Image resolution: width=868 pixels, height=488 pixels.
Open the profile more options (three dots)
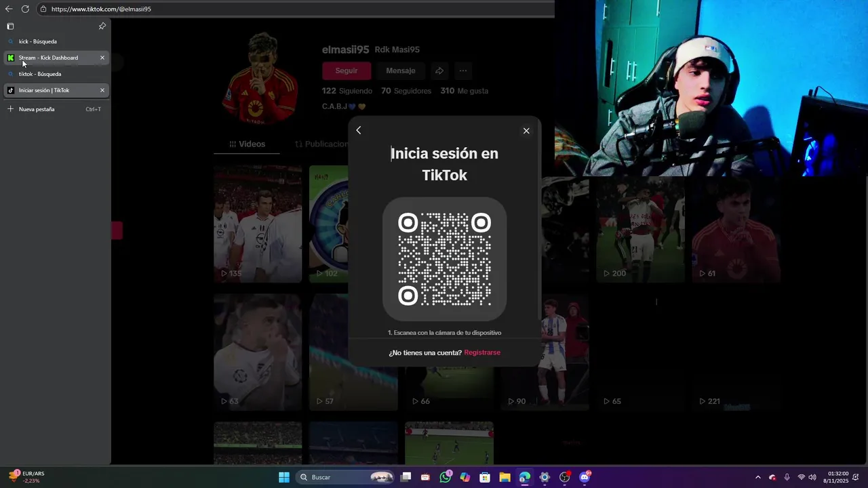(x=463, y=70)
